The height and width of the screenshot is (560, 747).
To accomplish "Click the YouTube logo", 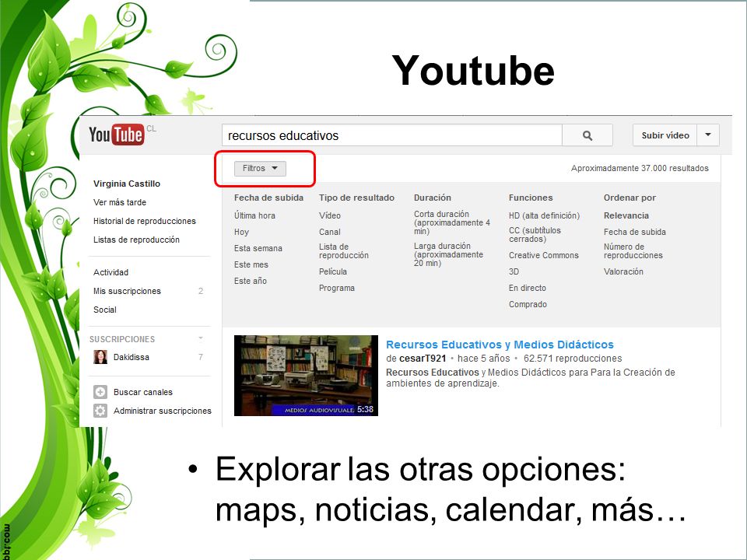I will [x=117, y=135].
